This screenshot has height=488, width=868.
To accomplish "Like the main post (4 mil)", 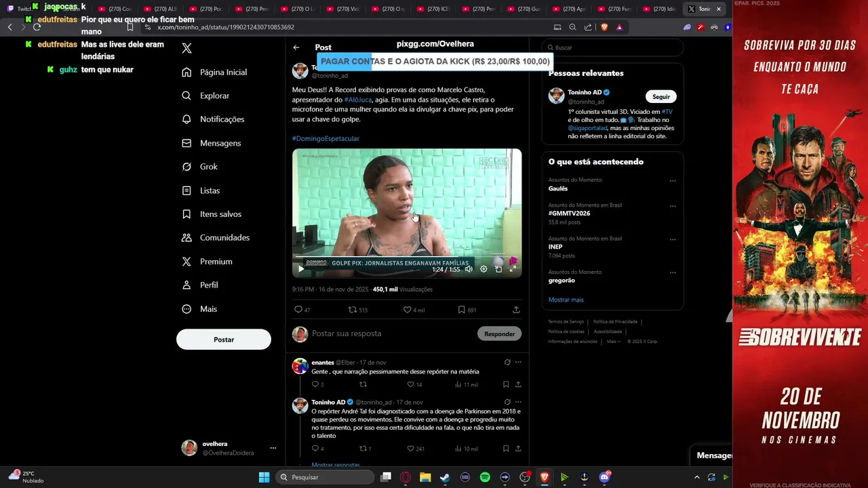I will [x=414, y=310].
